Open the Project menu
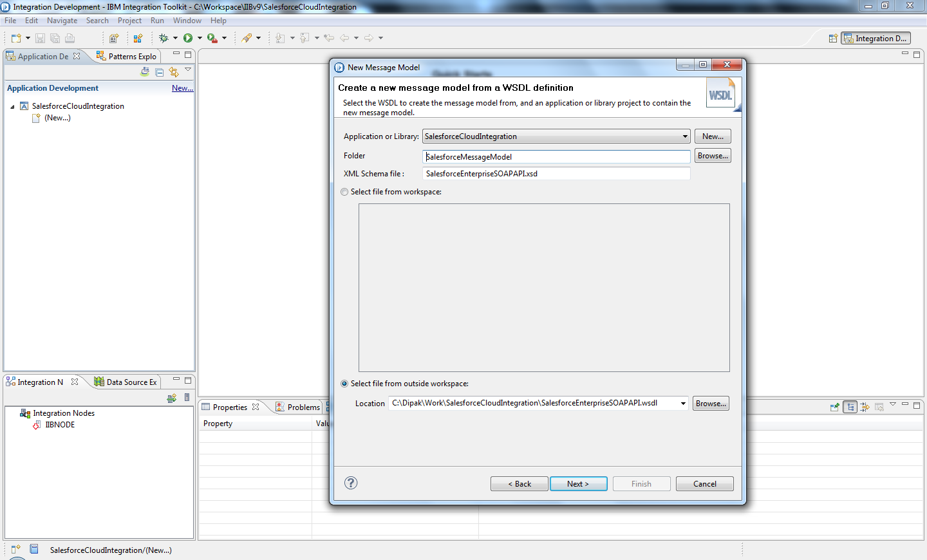The width and height of the screenshot is (927, 560). pos(129,21)
